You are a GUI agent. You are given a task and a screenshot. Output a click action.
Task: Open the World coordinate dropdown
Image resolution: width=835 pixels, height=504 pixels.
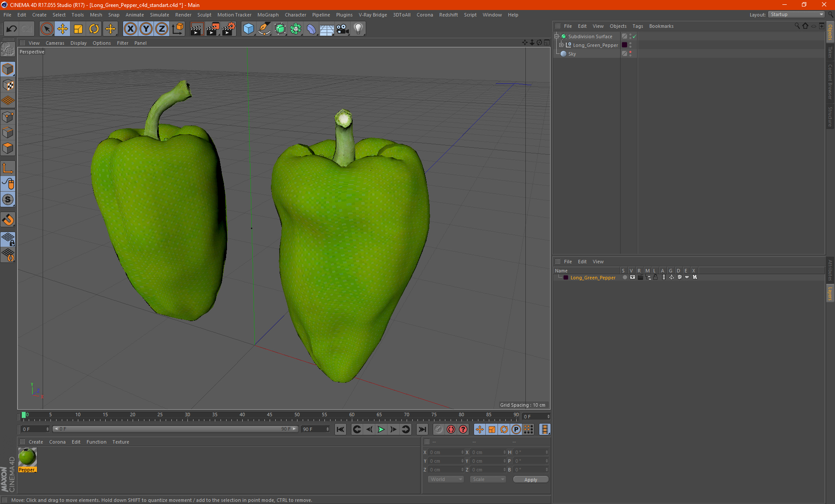click(x=446, y=479)
